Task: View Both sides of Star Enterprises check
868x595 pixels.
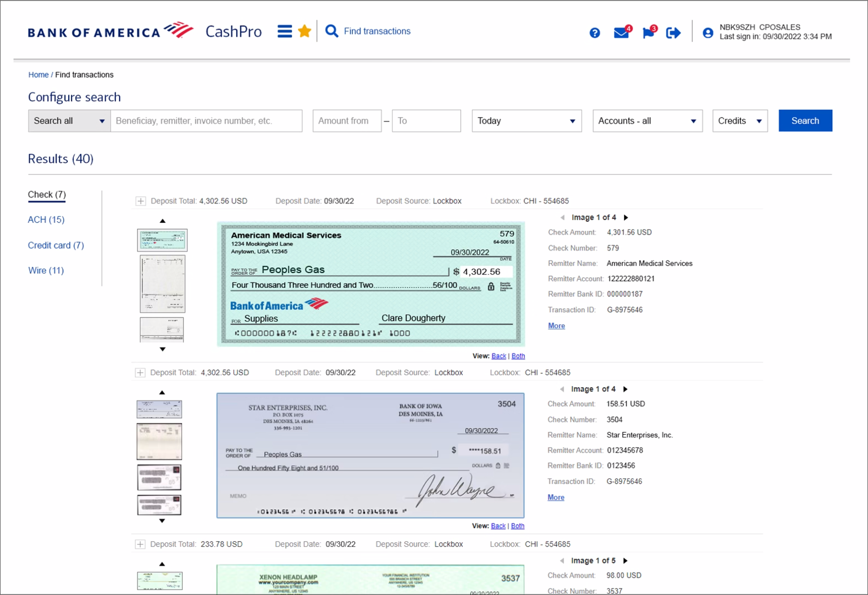Action: [518, 526]
